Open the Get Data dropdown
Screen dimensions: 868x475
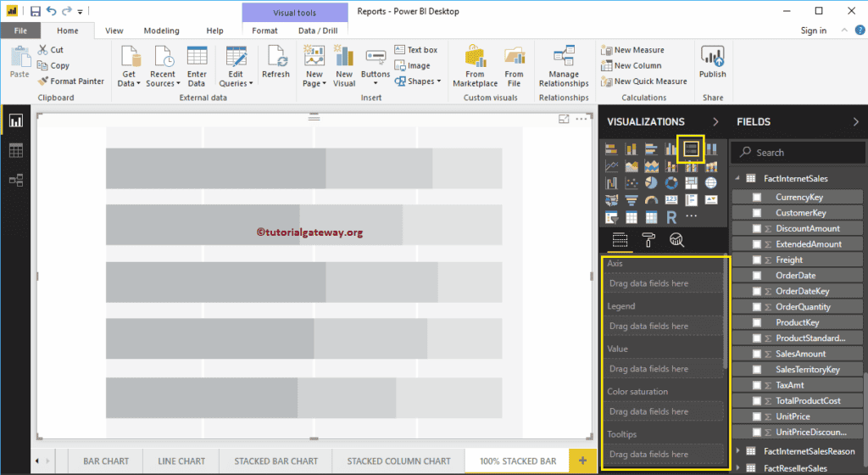(129, 68)
